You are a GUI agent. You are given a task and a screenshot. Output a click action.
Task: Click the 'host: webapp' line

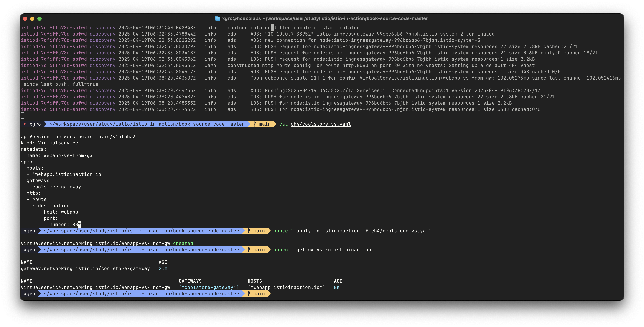click(x=61, y=212)
